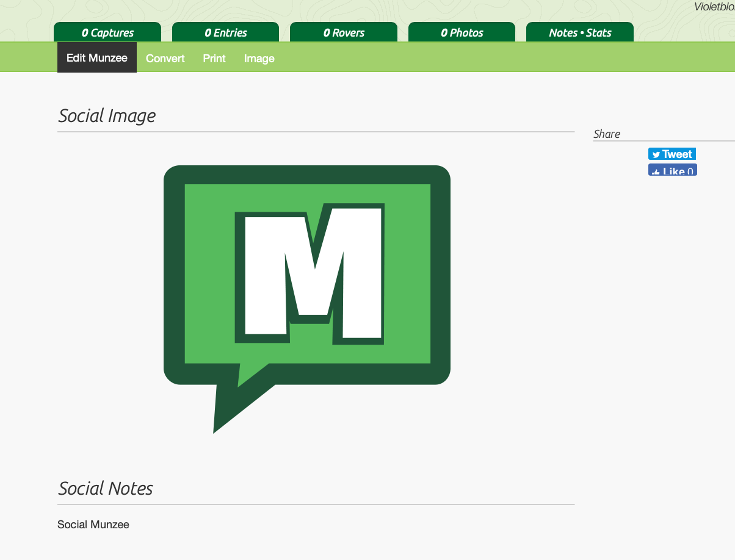Open the 0 Entries tab
The width and height of the screenshot is (735, 560).
click(x=225, y=32)
